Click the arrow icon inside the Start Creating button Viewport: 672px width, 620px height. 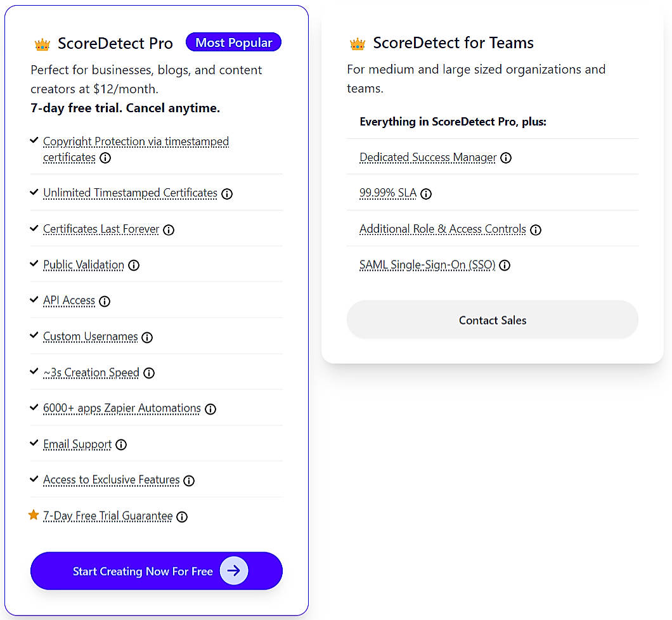234,571
